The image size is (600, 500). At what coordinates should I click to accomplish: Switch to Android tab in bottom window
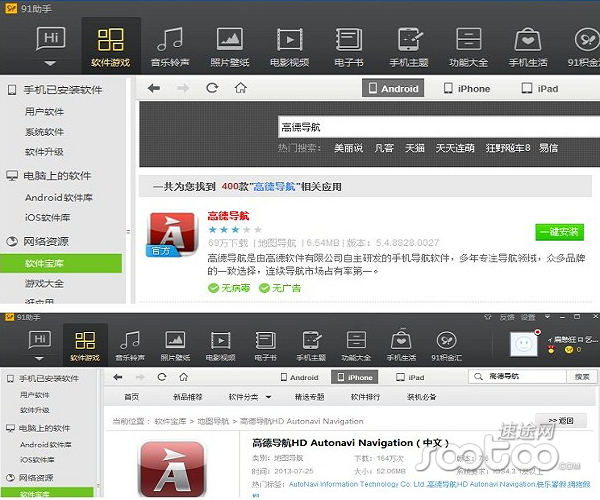coord(300,378)
